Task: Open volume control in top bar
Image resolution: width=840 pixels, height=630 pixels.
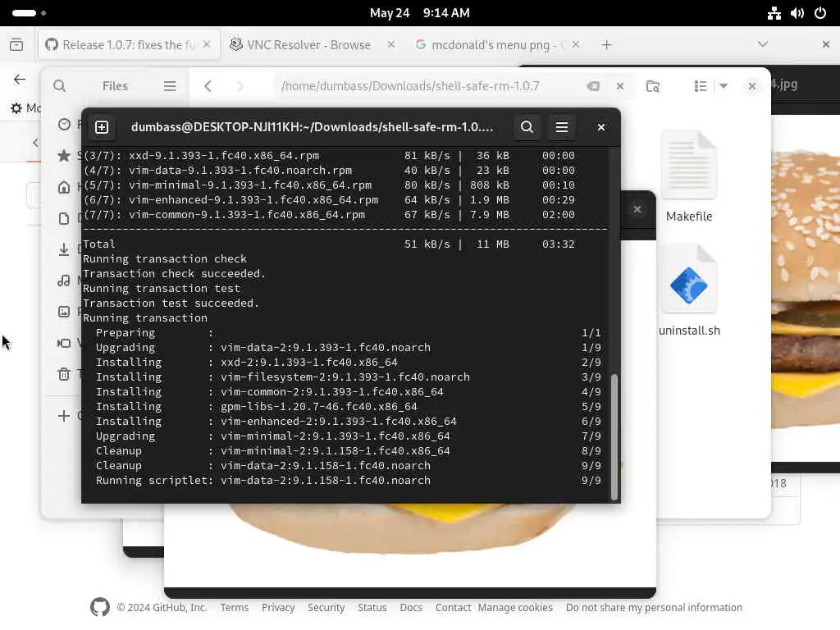Action: tap(797, 13)
